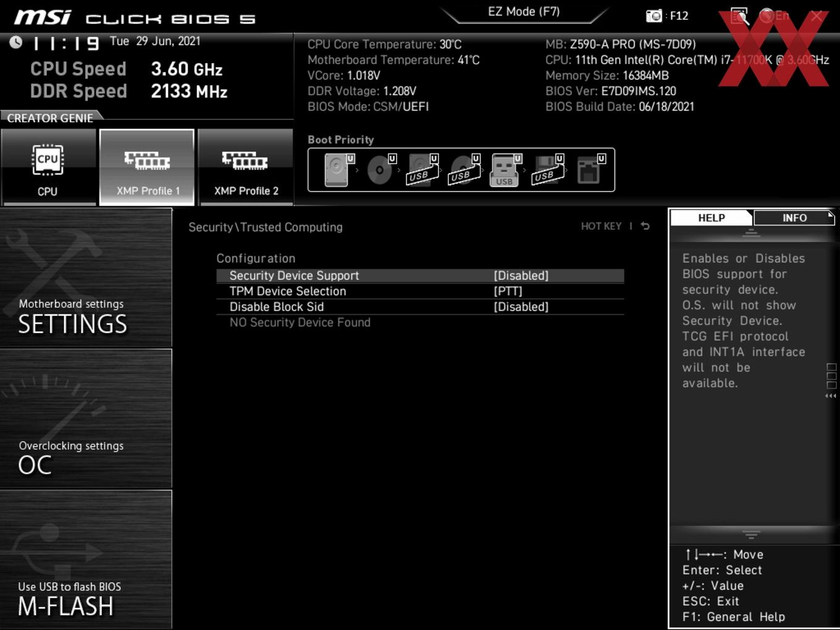Click the CPU Speed 3.60 GHz readout

coord(127,69)
